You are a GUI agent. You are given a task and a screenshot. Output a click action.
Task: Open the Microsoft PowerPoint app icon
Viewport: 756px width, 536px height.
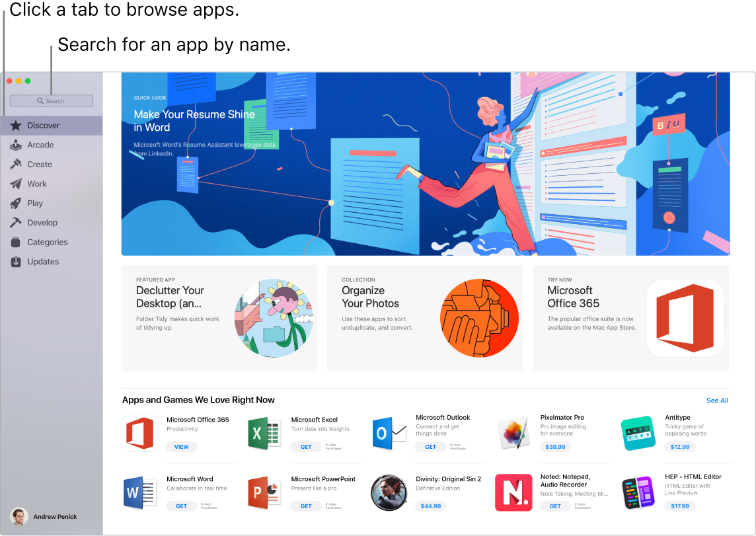pyautogui.click(x=264, y=492)
